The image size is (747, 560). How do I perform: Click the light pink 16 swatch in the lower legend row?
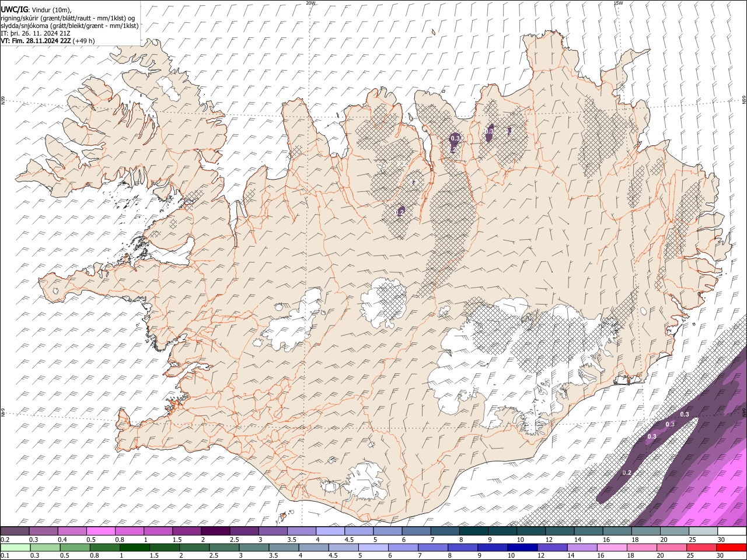pyautogui.click(x=611, y=547)
